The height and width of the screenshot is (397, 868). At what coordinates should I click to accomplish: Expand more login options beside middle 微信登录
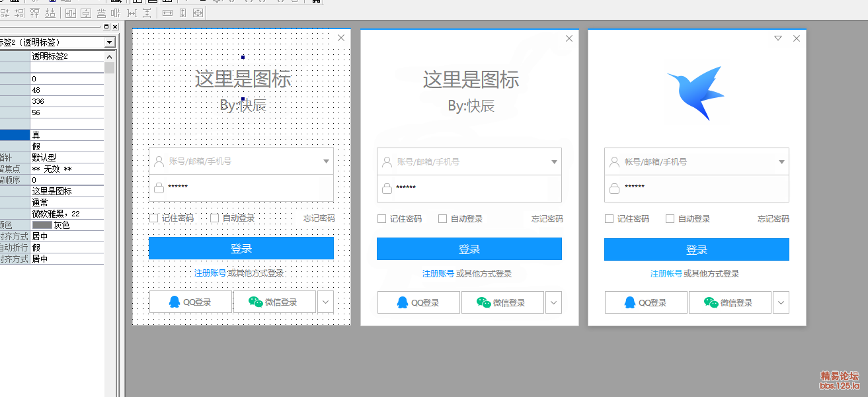coord(554,302)
